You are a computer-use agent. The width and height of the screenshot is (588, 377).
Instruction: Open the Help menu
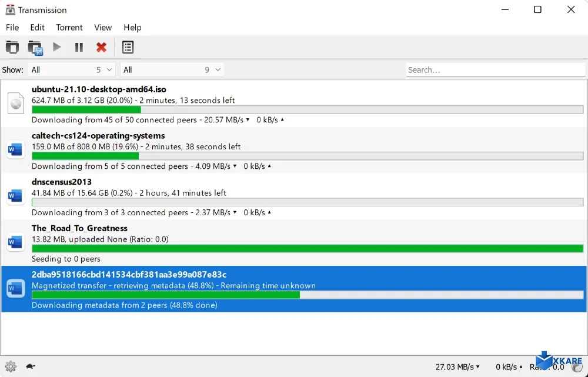(x=132, y=28)
